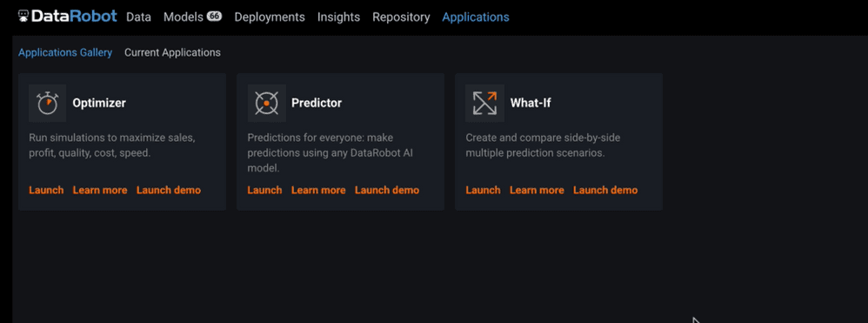This screenshot has width=868, height=323.
Task: Switch to Current Applications tab
Action: 172,52
